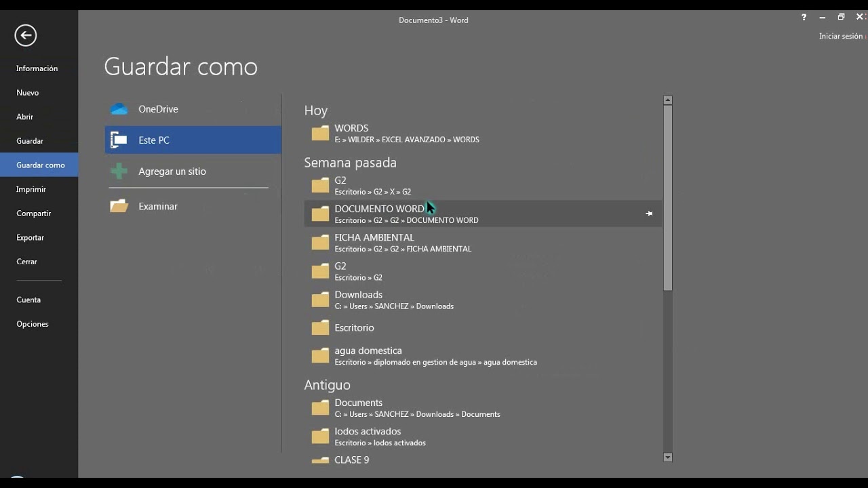
Task: Click the Escritorio folder icon
Action: [320, 328]
